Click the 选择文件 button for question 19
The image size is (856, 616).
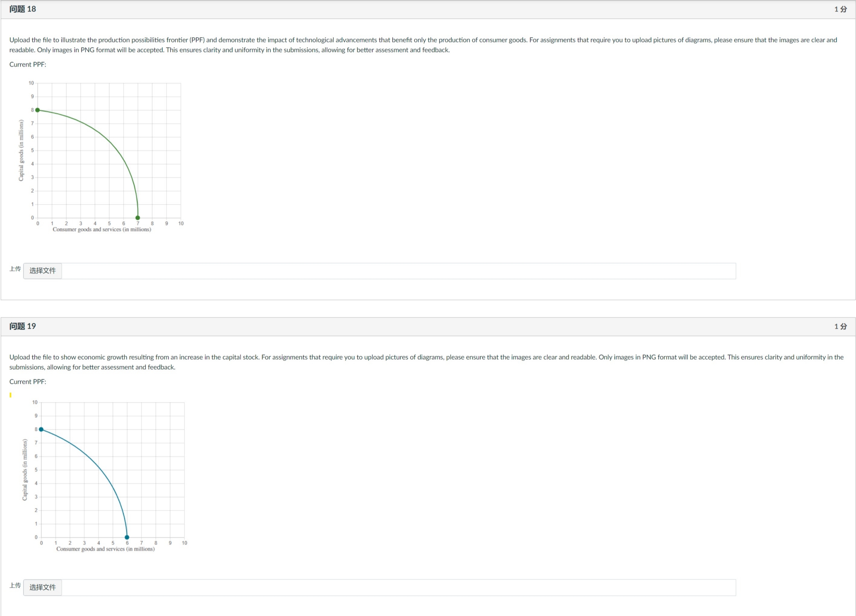[42, 587]
